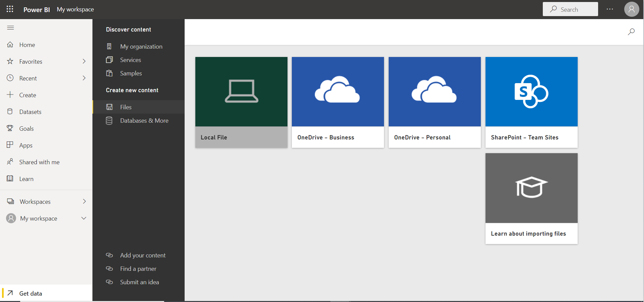The width and height of the screenshot is (644, 302).
Task: Click the Files save-disk icon
Action: [x=109, y=107]
